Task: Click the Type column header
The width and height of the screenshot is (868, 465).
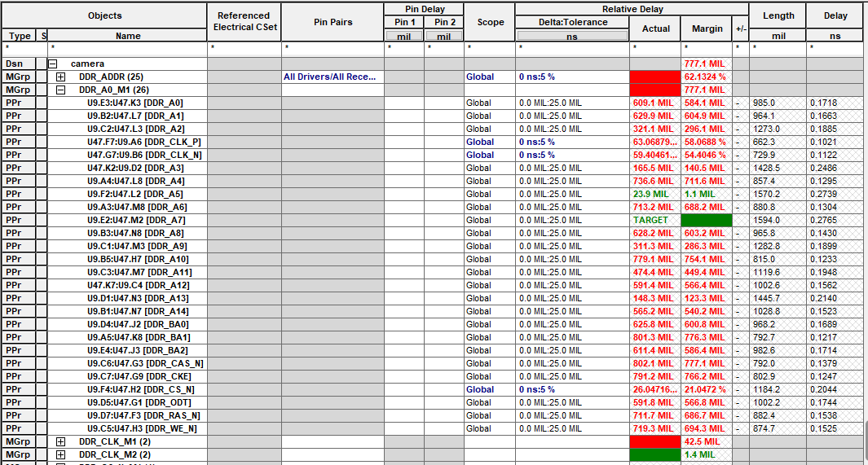Action: click(20, 35)
